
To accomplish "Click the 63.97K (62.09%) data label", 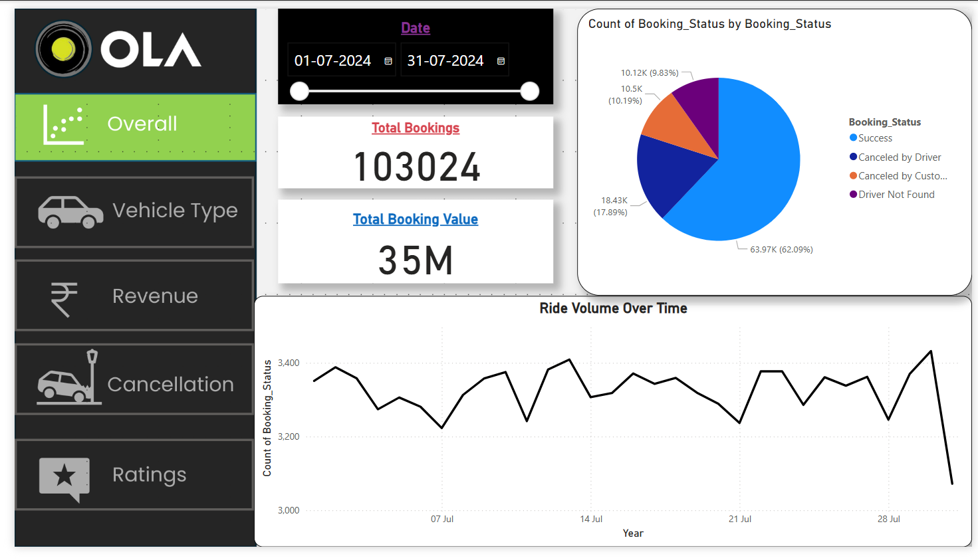I will [x=781, y=250].
